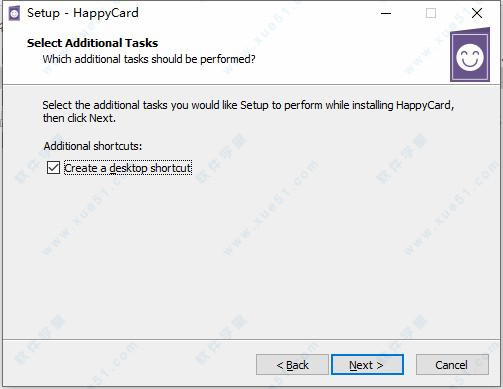The height and width of the screenshot is (389, 503).
Task: Click 'Which additional tasks should be performed?' subtitle
Action: (149, 59)
